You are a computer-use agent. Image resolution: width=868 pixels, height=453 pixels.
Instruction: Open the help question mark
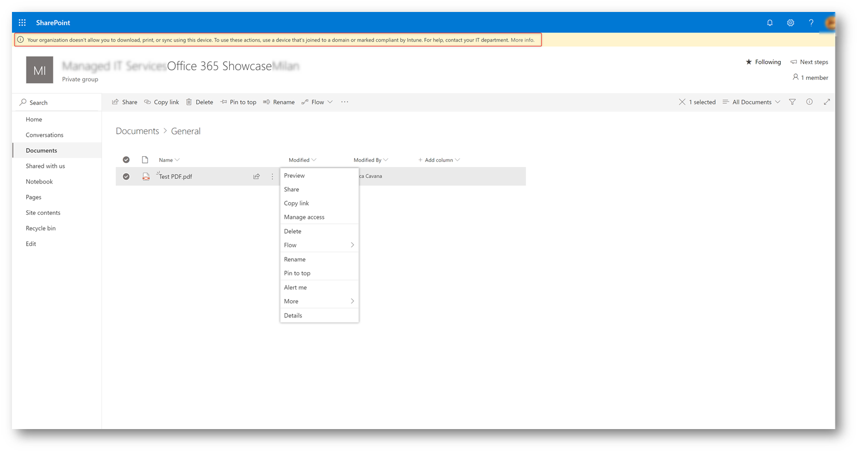click(811, 23)
